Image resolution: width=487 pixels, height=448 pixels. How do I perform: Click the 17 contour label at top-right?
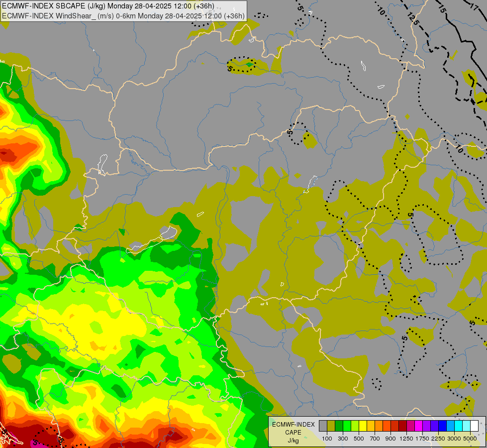473,6
